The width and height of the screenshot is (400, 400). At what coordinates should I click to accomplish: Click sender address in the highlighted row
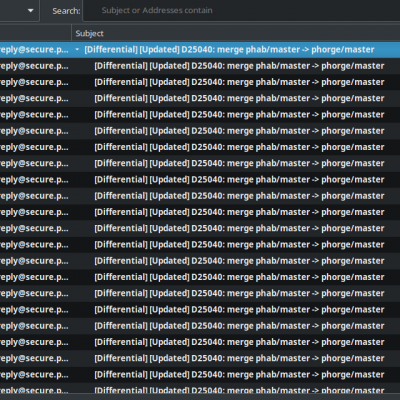pyautogui.click(x=34, y=50)
